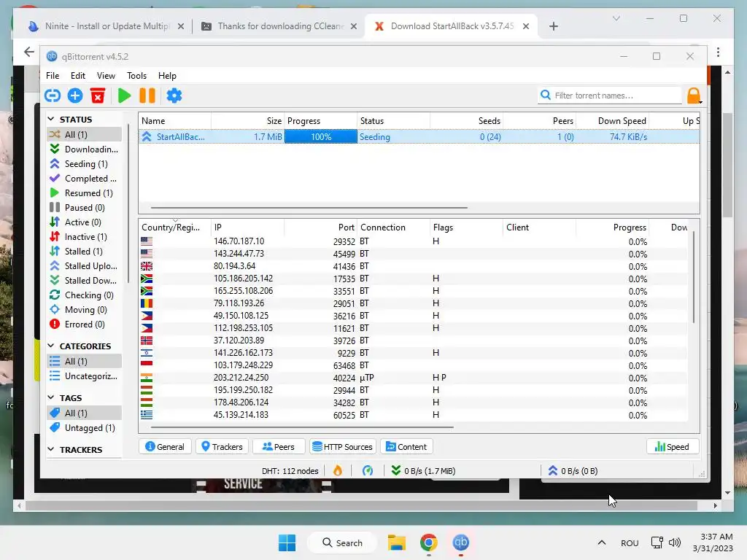The image size is (747, 560).
Task: Open a new browser tab with plus
Action: [554, 26]
